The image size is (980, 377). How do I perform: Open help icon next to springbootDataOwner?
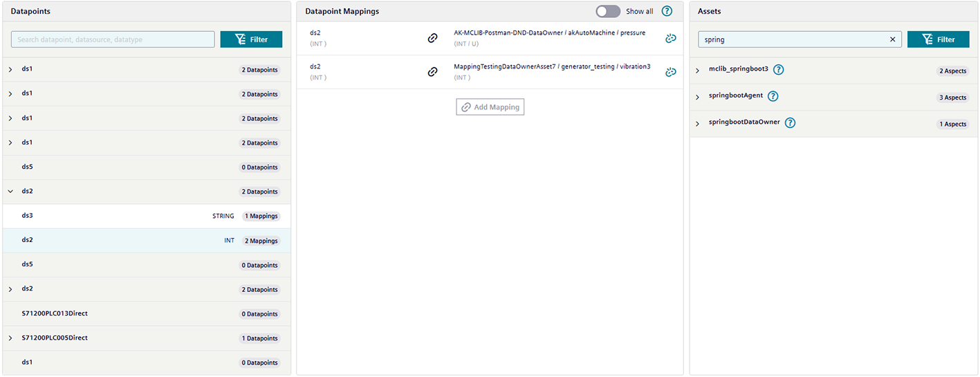pyautogui.click(x=790, y=122)
